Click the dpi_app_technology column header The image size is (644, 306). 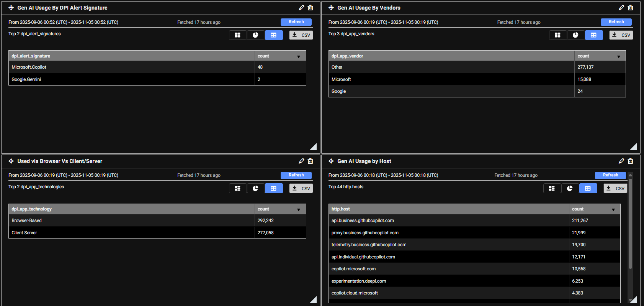[31, 209]
